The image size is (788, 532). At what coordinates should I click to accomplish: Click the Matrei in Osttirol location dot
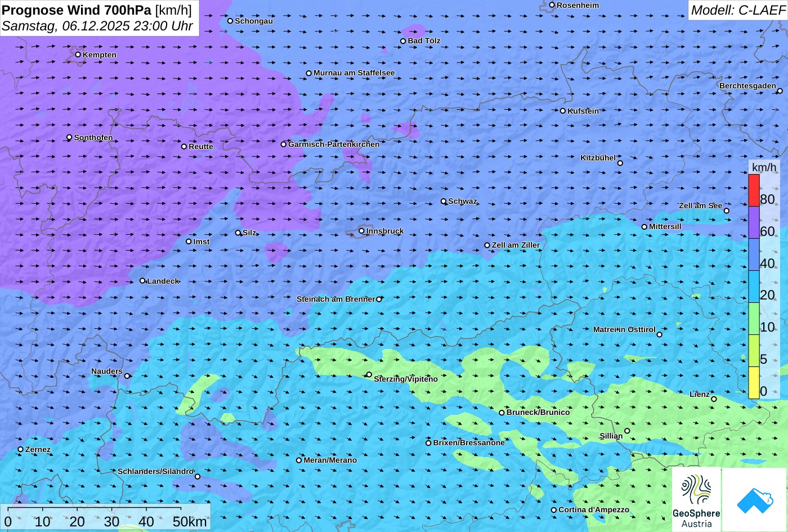tap(660, 334)
